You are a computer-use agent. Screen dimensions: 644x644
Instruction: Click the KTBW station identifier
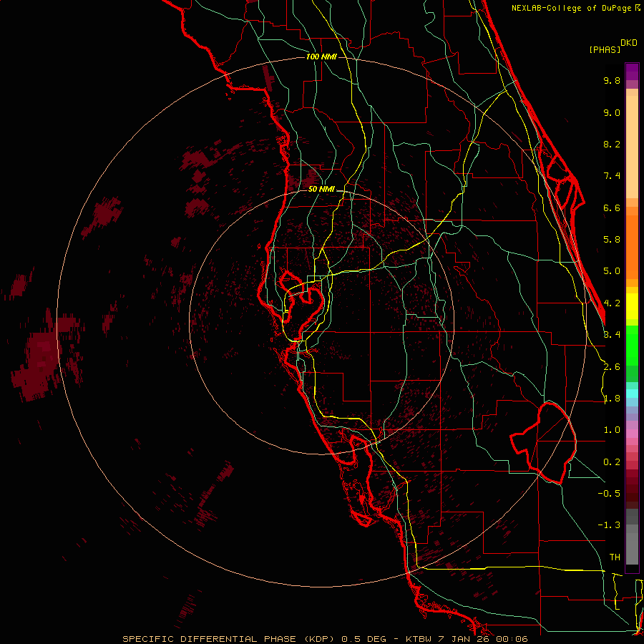coord(418,639)
